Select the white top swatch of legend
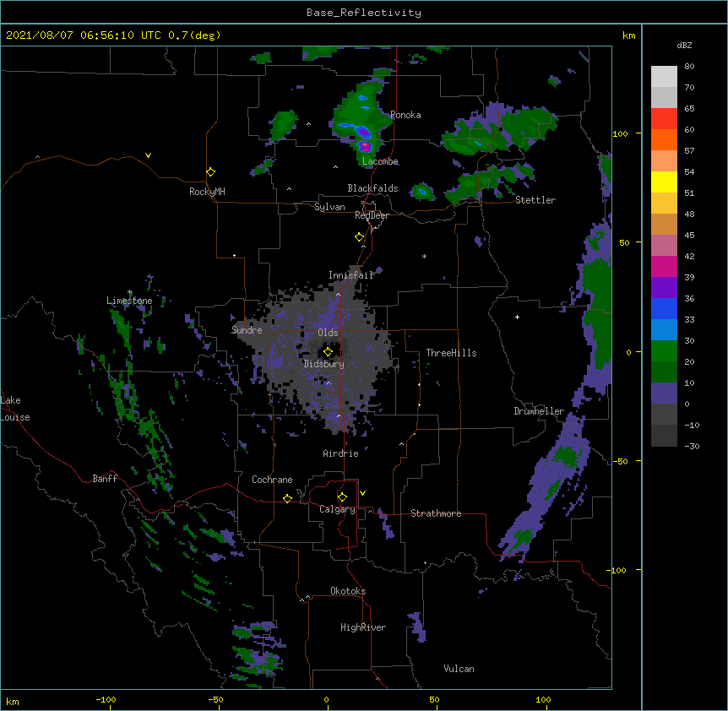Screen dimensions: 728x711 [x=664, y=76]
